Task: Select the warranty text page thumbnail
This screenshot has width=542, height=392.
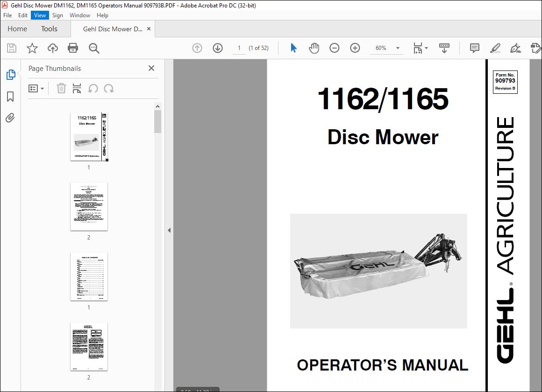Action: click(89, 207)
